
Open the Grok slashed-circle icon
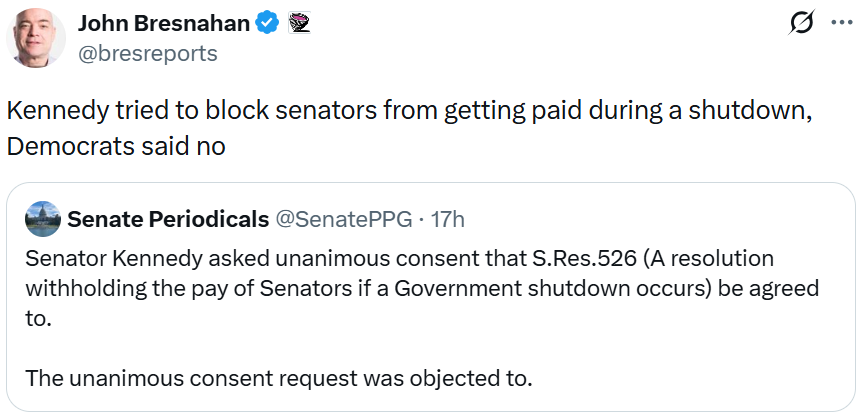[800, 22]
